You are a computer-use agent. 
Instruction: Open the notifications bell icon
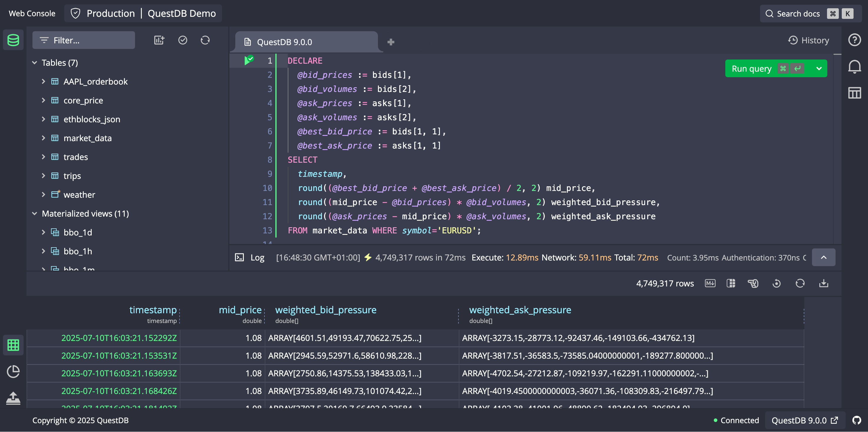854,66
